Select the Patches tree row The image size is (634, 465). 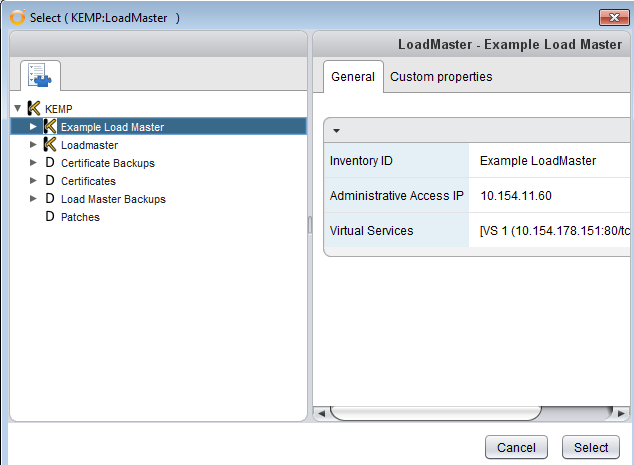point(158,217)
